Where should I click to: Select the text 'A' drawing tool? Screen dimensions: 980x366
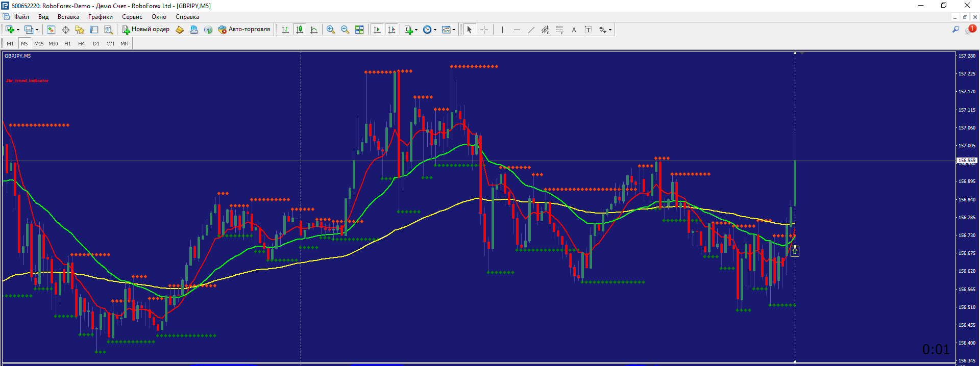[574, 30]
